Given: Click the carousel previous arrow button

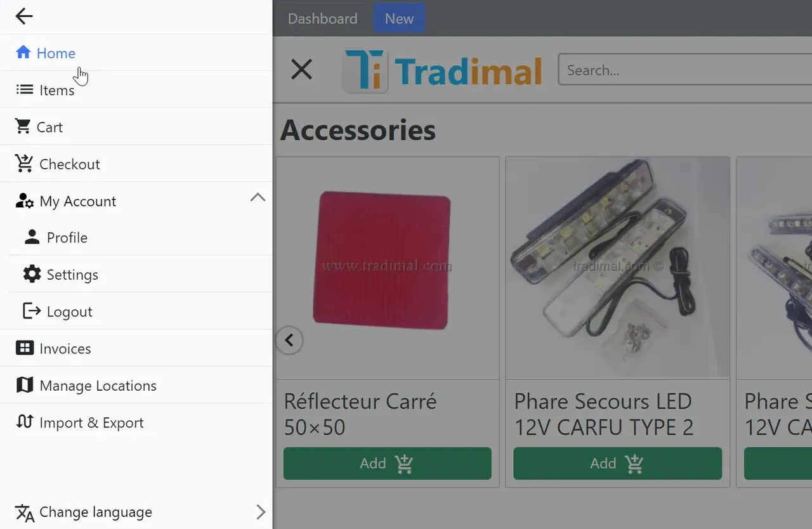Looking at the screenshot, I should pos(289,341).
